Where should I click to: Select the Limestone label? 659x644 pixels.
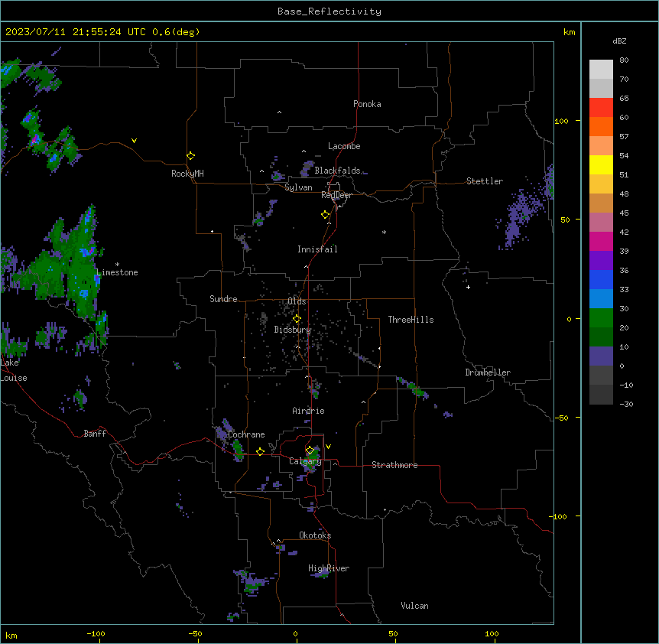point(117,272)
